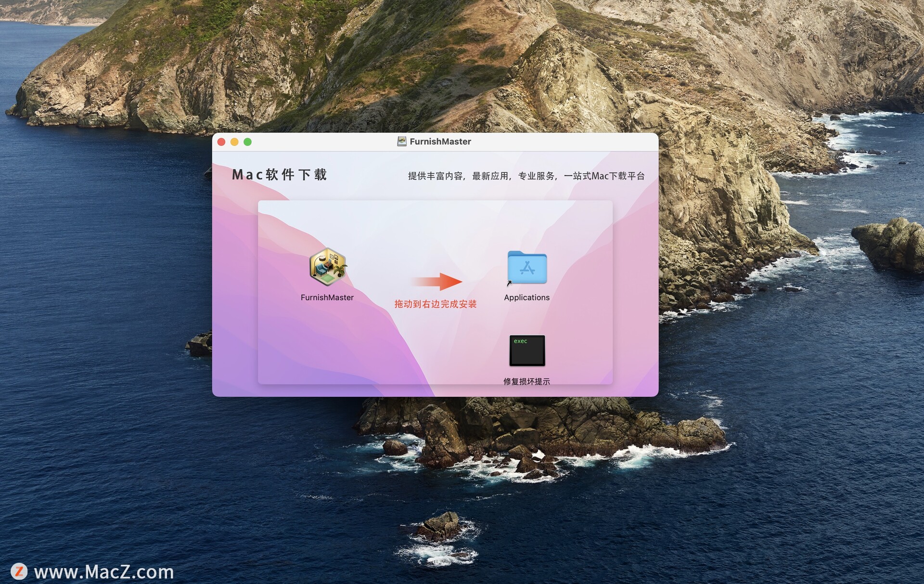Image resolution: width=924 pixels, height=584 pixels.
Task: Click the green full-screen window button
Action: coord(247,142)
